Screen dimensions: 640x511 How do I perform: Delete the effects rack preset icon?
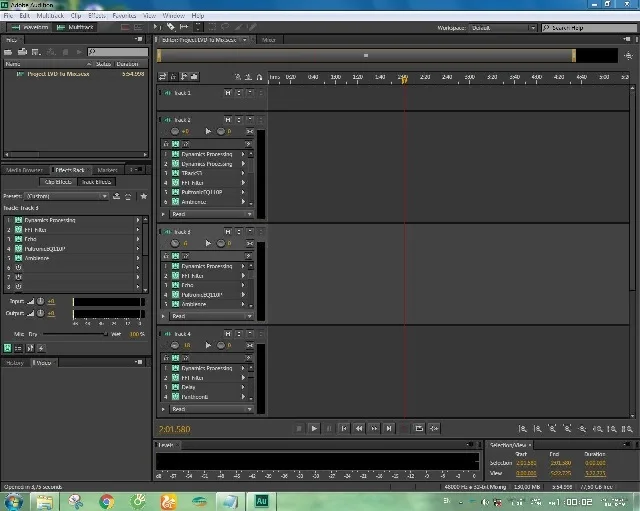[x=128, y=196]
